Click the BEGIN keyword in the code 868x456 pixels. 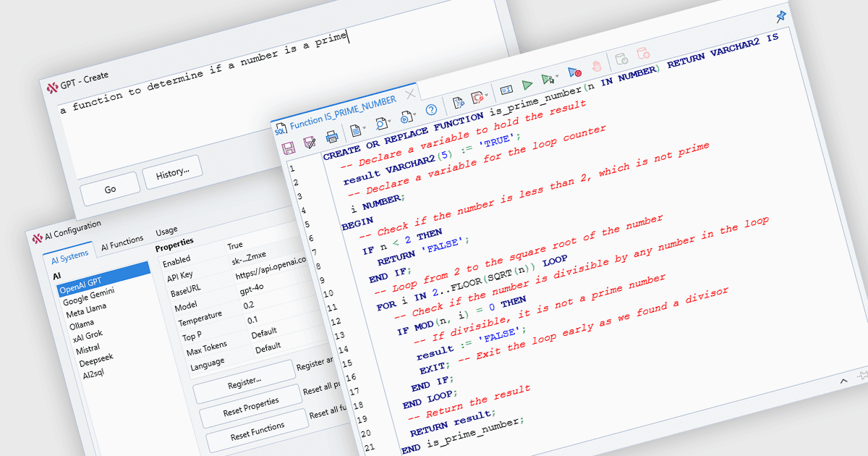coord(357,222)
